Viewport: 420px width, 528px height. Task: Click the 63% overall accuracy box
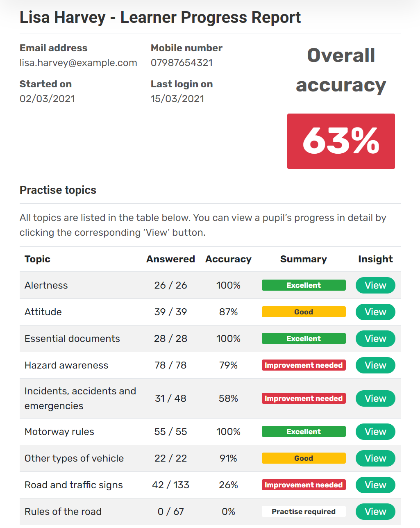(x=341, y=141)
